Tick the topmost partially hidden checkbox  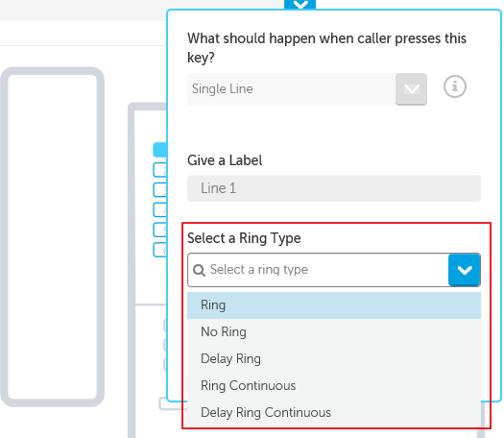tap(165, 325)
